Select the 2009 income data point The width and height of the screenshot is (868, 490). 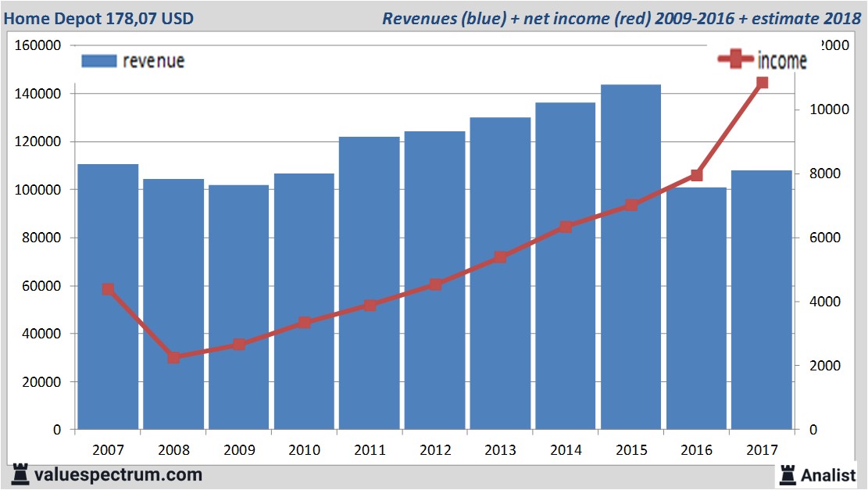pyautogui.click(x=238, y=345)
